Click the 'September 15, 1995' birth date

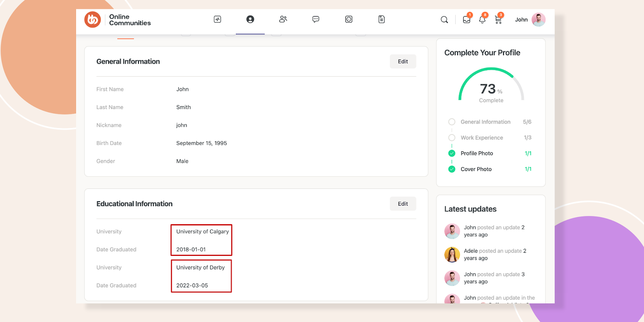pos(202,143)
